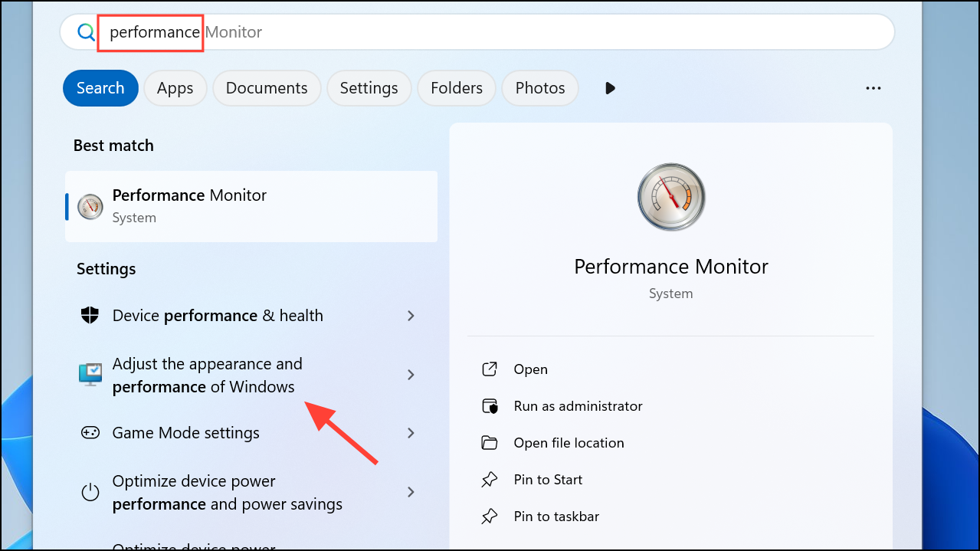
Task: Click the large Performance Monitor icon in preview pane
Action: click(671, 197)
